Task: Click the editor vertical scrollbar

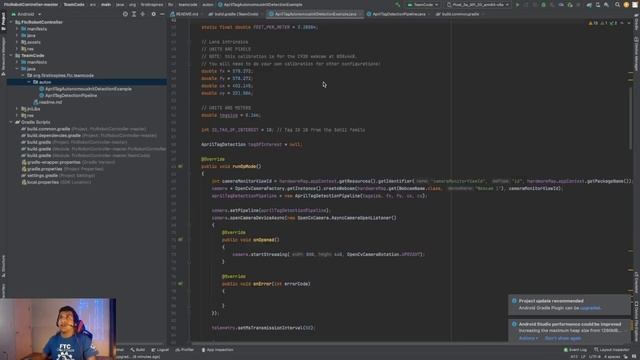Action: [631, 118]
